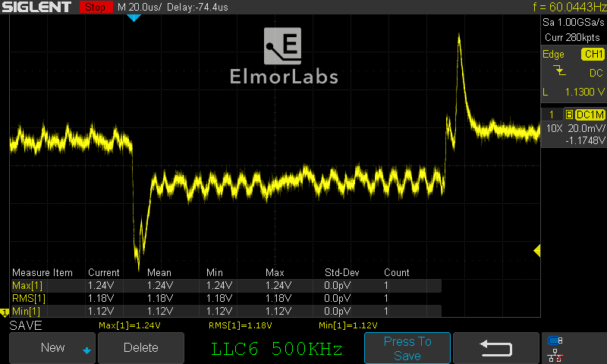The width and height of the screenshot is (607, 364).
Task: Select the Max[1] measurement row
Action: [226, 285]
